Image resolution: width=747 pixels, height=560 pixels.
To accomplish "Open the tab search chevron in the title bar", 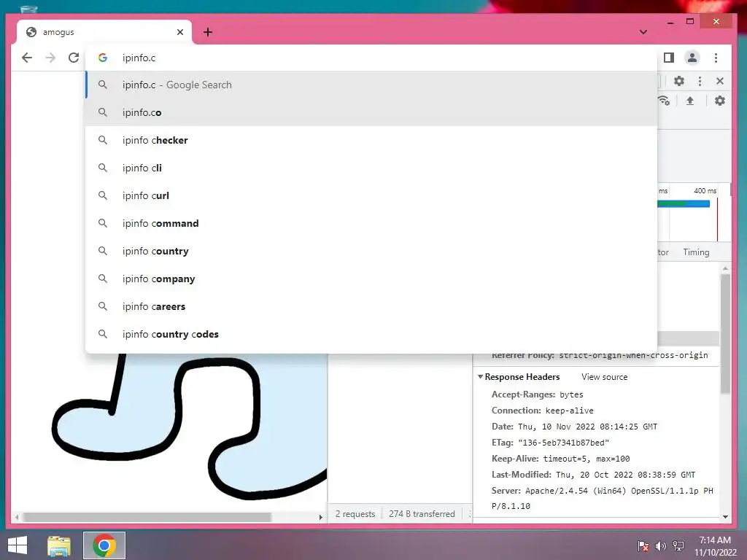I will pos(643,32).
